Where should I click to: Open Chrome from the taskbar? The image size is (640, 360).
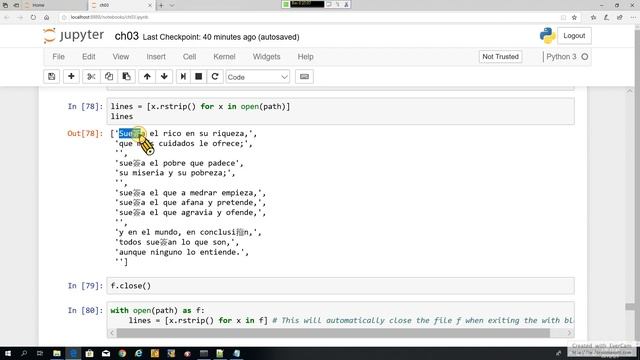122,353
